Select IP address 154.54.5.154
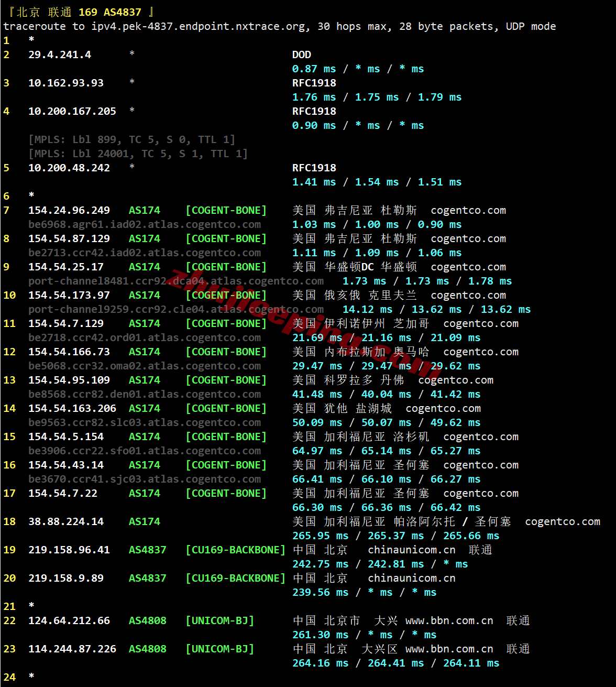This screenshot has height=687, width=616. click(66, 437)
